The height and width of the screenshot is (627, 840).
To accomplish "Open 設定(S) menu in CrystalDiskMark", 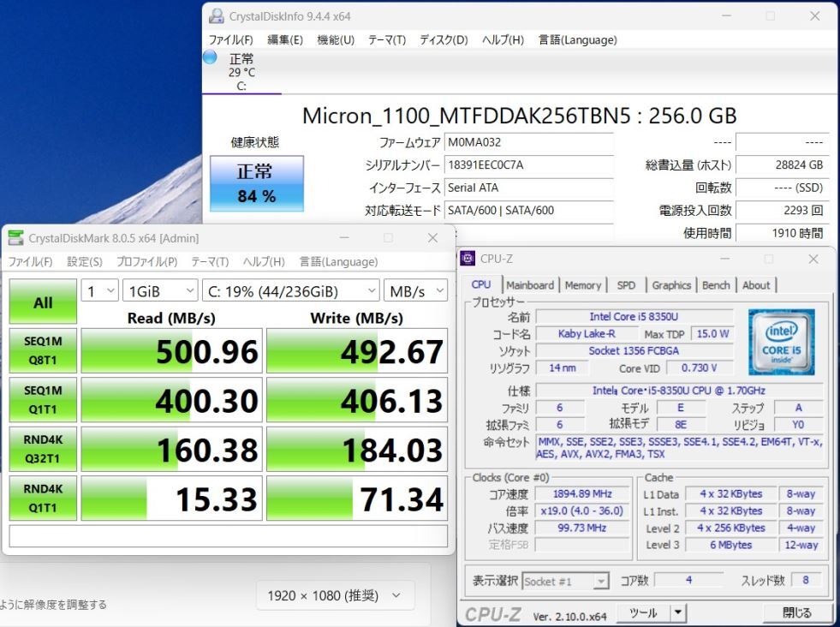I will point(85,261).
